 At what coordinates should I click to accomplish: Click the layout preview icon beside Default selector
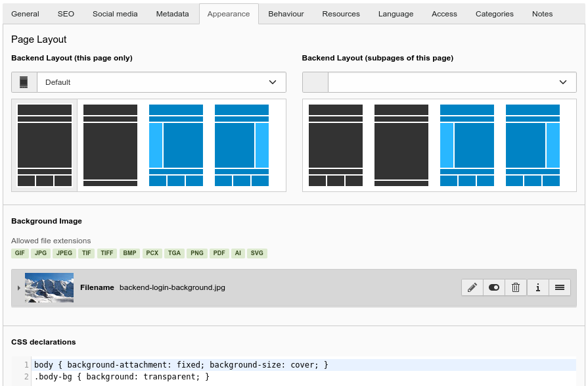[x=24, y=82]
